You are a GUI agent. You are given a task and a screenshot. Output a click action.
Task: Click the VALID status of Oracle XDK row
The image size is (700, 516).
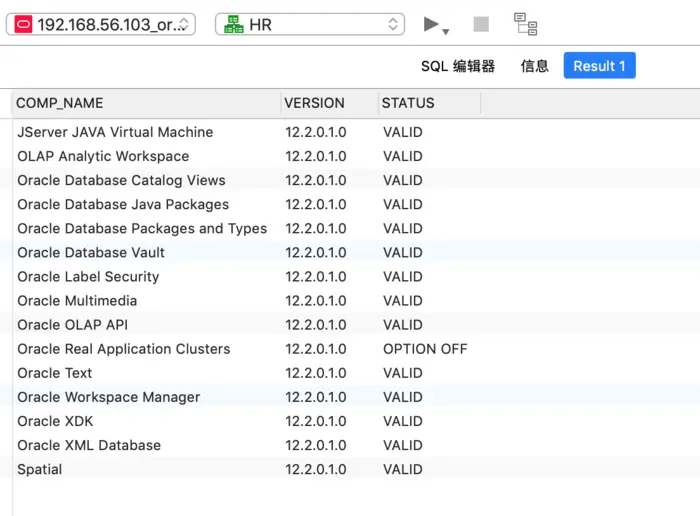[403, 421]
